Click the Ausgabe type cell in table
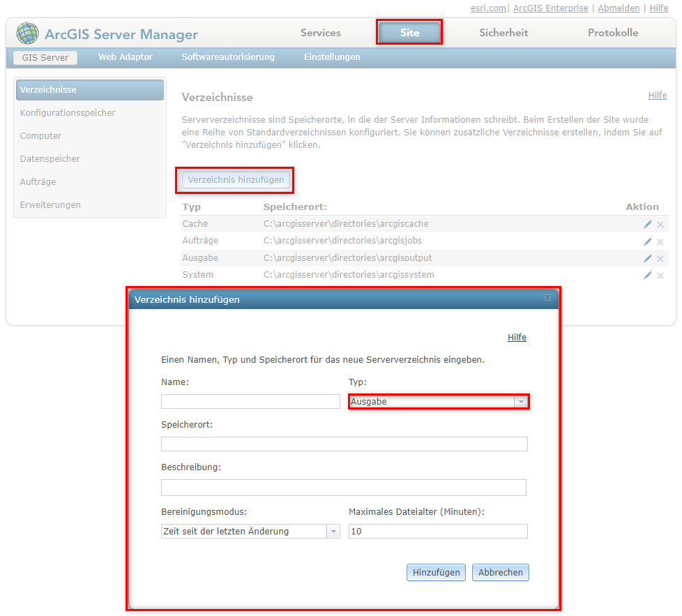This screenshot has height=616, width=682. click(200, 257)
